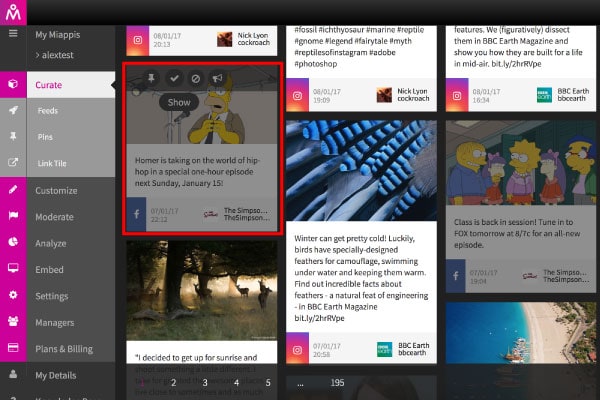Open the blue feathers photo
This screenshot has width=600, height=400.
pos(361,171)
